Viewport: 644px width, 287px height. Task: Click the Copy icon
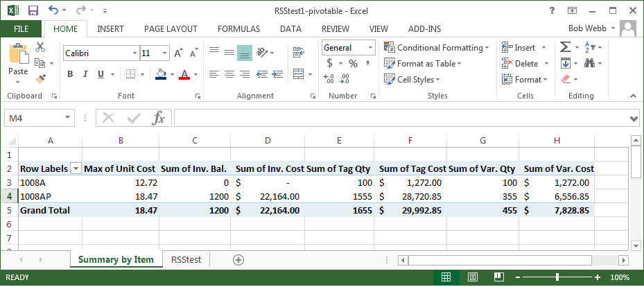pyautogui.click(x=40, y=63)
